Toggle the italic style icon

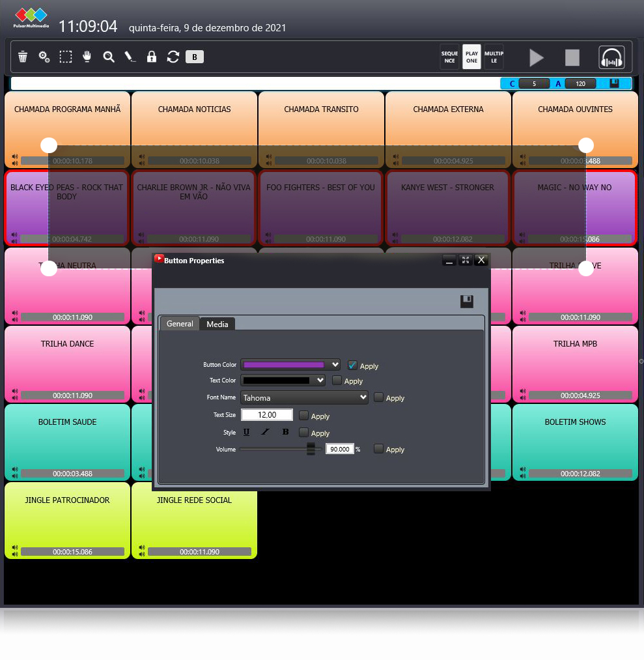pos(266,432)
